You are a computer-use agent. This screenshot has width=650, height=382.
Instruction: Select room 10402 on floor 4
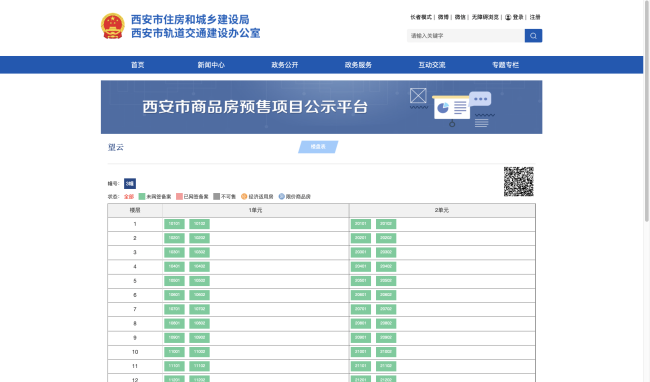coord(199,267)
